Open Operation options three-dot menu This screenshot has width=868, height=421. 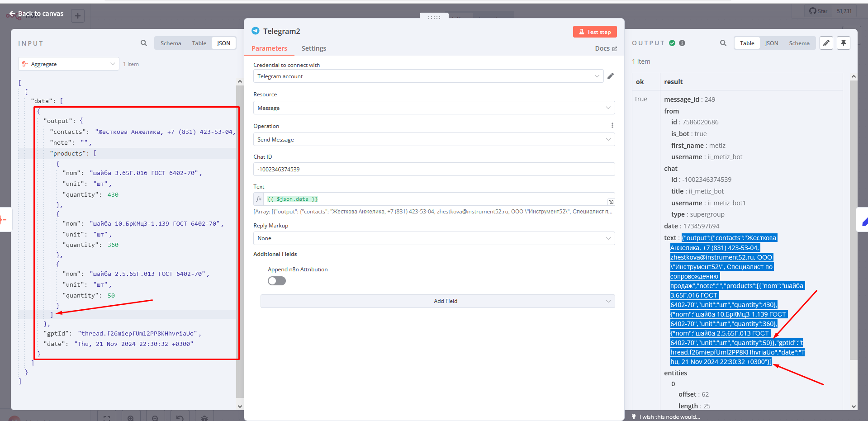(x=612, y=125)
